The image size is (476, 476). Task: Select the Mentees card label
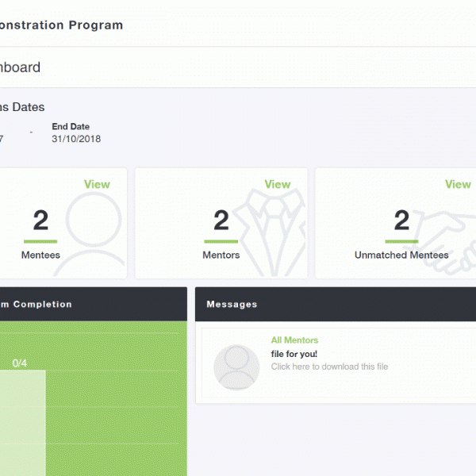point(40,255)
